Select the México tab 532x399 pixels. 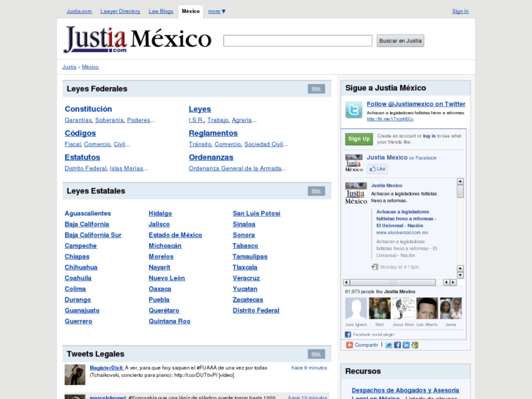[191, 11]
